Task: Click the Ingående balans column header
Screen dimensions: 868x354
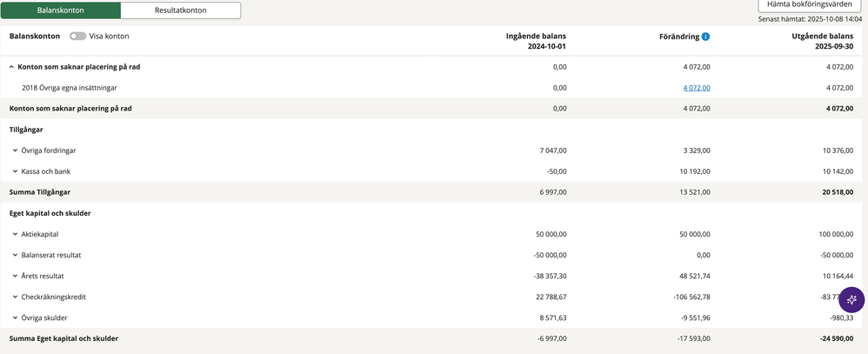Action: [537, 42]
